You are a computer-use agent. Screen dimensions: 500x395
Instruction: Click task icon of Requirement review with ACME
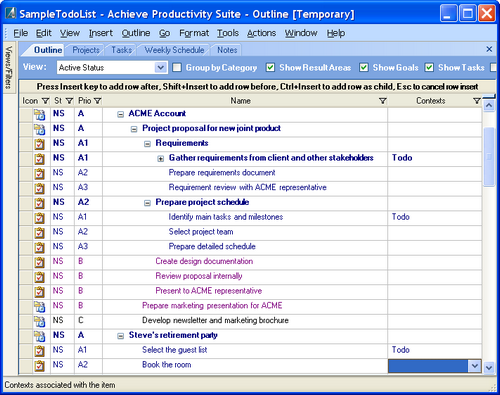pos(39,188)
